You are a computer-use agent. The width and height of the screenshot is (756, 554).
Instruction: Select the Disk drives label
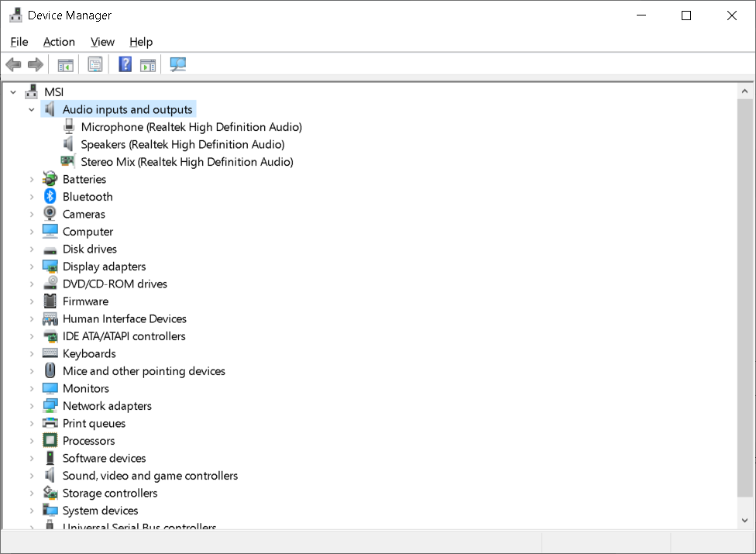[x=90, y=249]
